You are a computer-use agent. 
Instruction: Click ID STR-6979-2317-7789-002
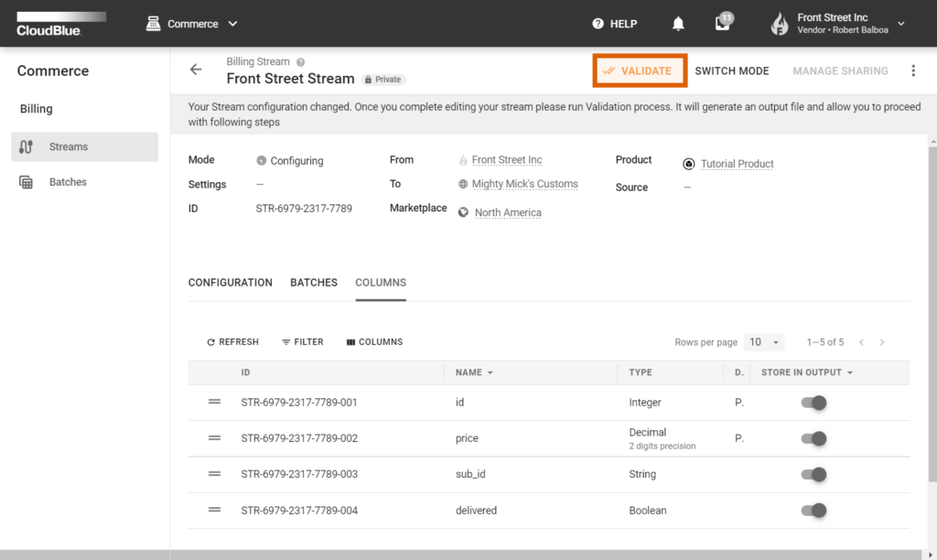pos(299,438)
